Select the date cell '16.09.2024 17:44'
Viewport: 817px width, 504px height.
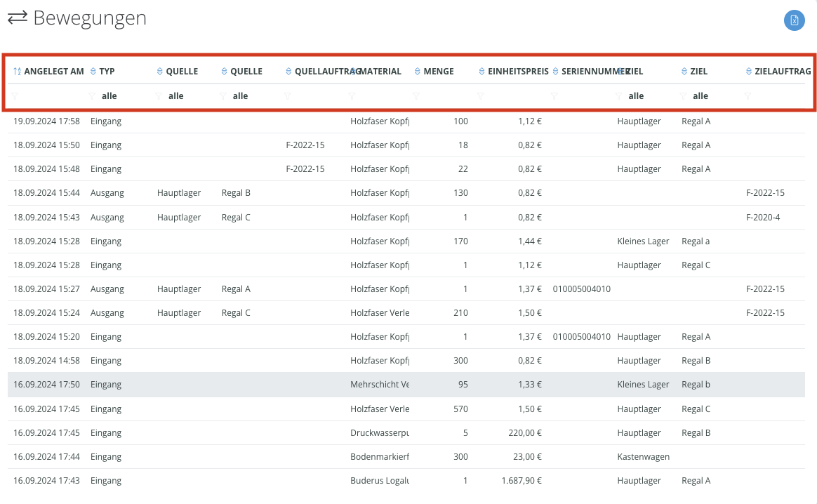[x=46, y=457]
